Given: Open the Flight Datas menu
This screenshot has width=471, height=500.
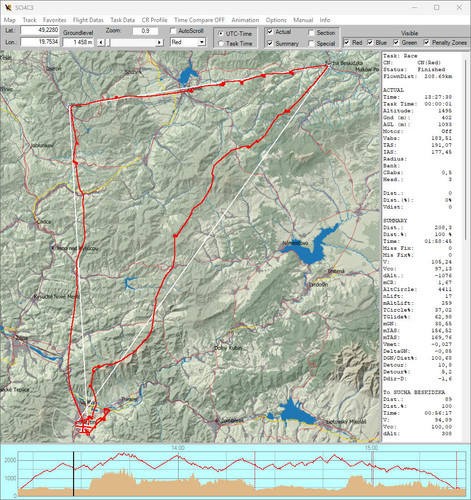Looking at the screenshot, I should click(x=88, y=20).
